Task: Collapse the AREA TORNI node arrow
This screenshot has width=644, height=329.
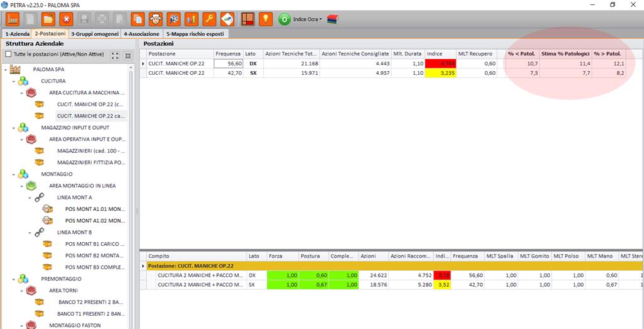Action: (22, 291)
